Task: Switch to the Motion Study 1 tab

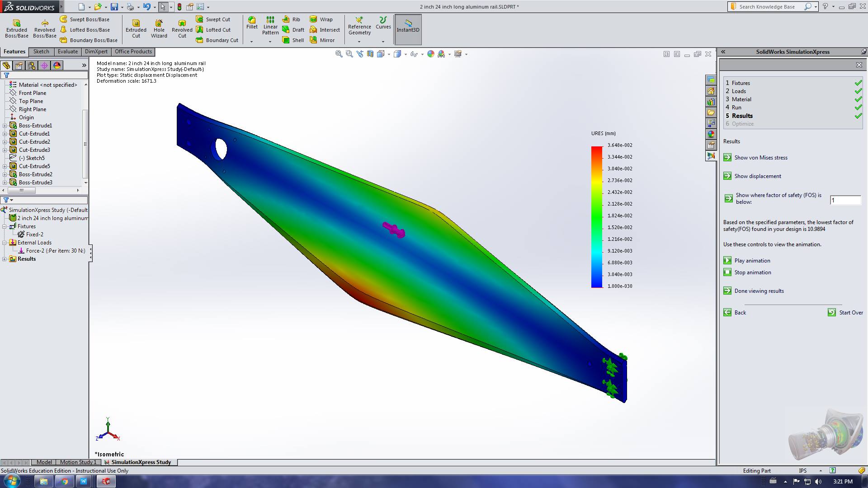Action: [x=78, y=462]
